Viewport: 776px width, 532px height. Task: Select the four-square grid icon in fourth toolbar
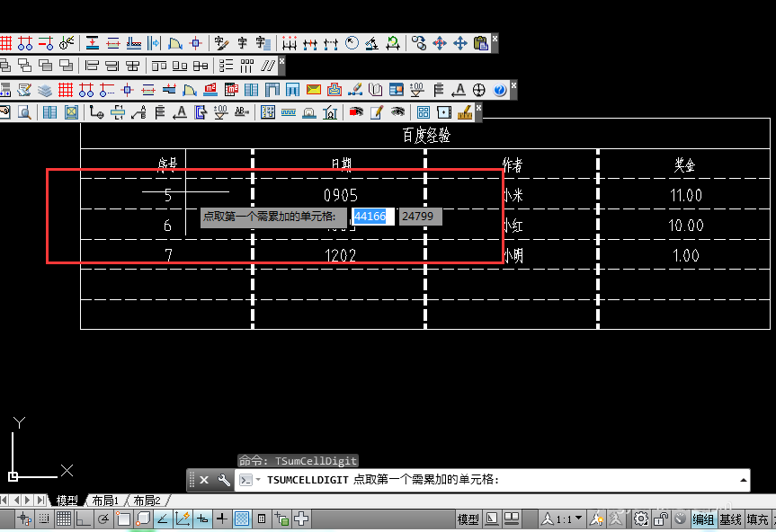[424, 112]
